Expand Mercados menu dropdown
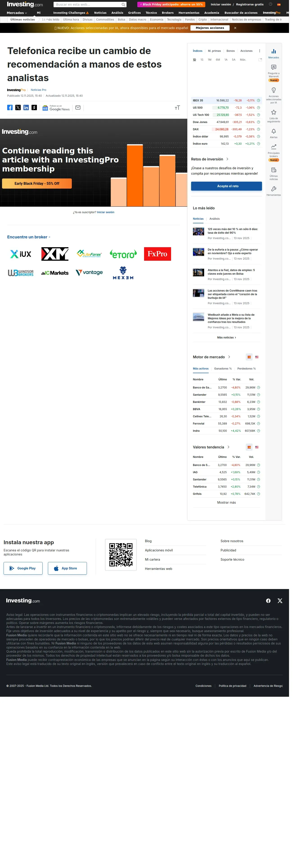This screenshot has height=868, width=296. coord(17,13)
